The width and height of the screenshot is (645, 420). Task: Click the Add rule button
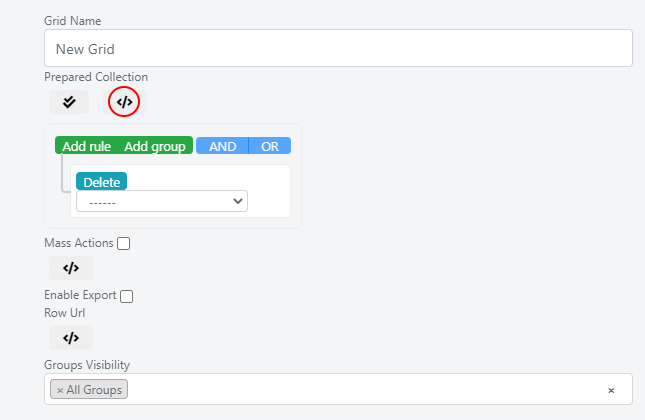click(x=86, y=146)
